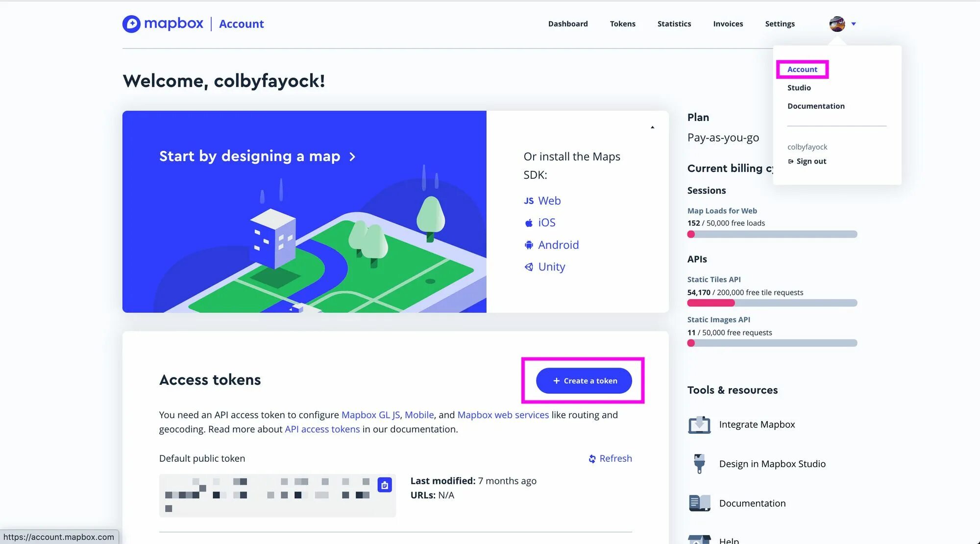Click the Apple iOS SDK icon
Image resolution: width=980 pixels, height=544 pixels.
(529, 223)
